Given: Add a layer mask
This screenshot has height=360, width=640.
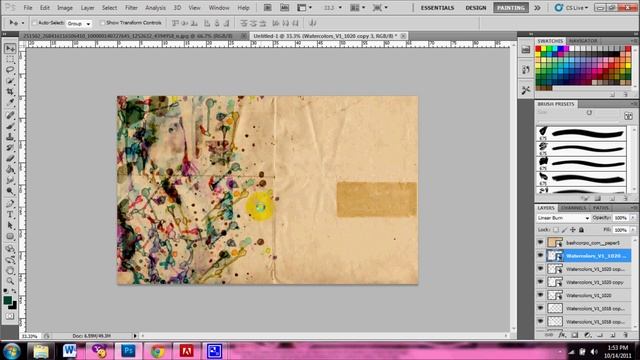Looking at the screenshot, I should click(575, 335).
